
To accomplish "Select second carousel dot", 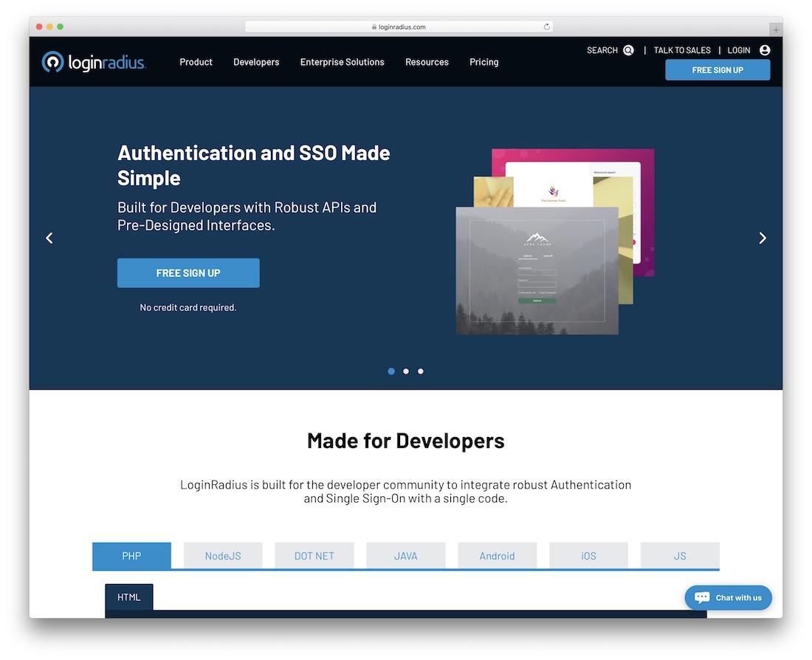I will 406,371.
